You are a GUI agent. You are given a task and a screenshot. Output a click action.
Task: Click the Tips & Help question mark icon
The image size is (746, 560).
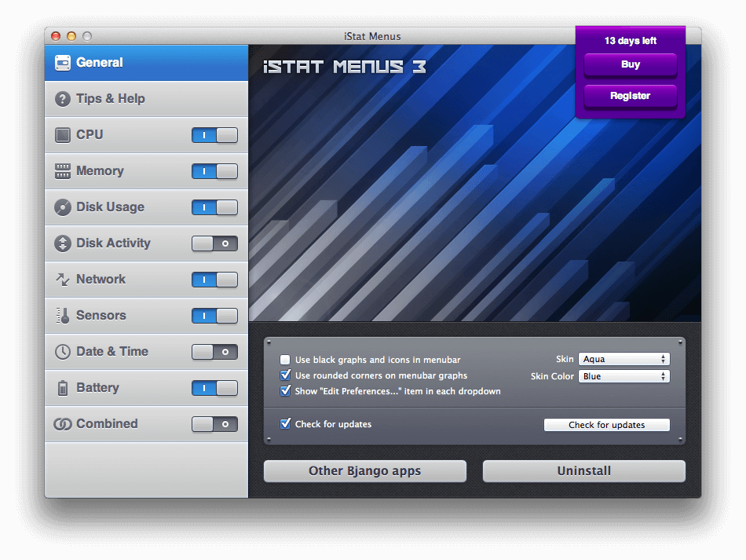click(62, 99)
